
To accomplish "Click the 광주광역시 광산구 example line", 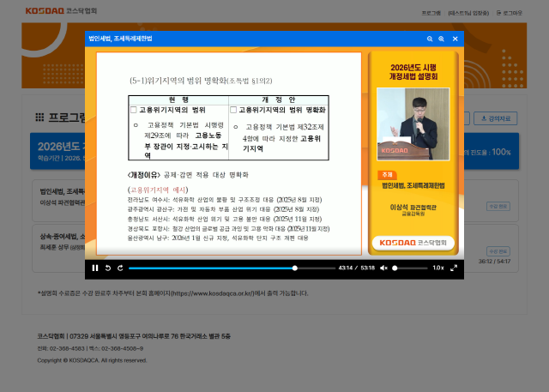I will tap(223, 209).
